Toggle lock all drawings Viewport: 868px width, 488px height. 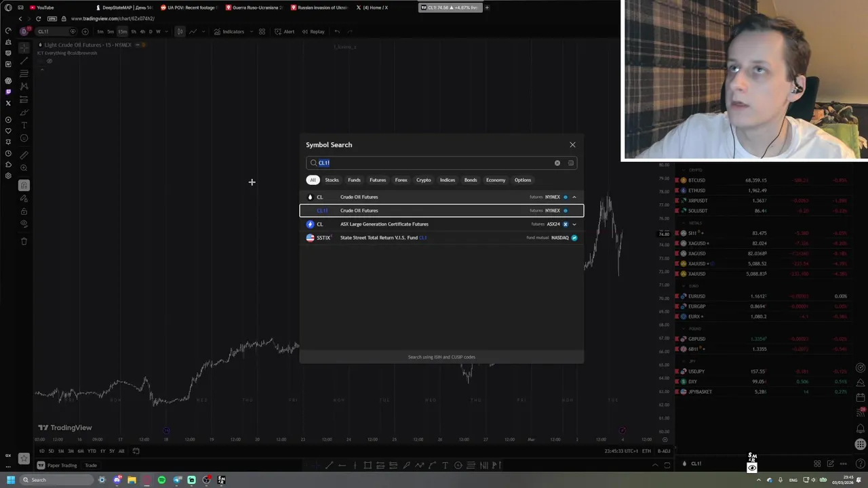point(24,211)
